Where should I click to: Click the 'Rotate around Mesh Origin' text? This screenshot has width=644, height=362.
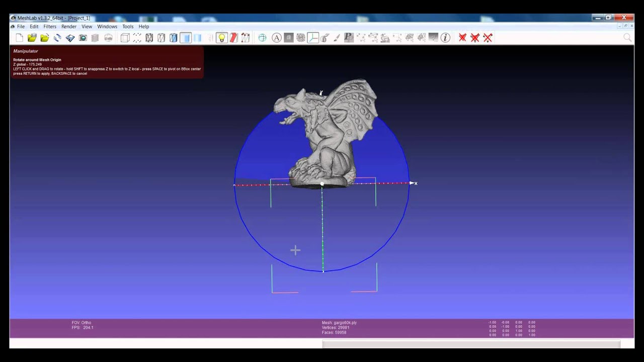coord(37,60)
